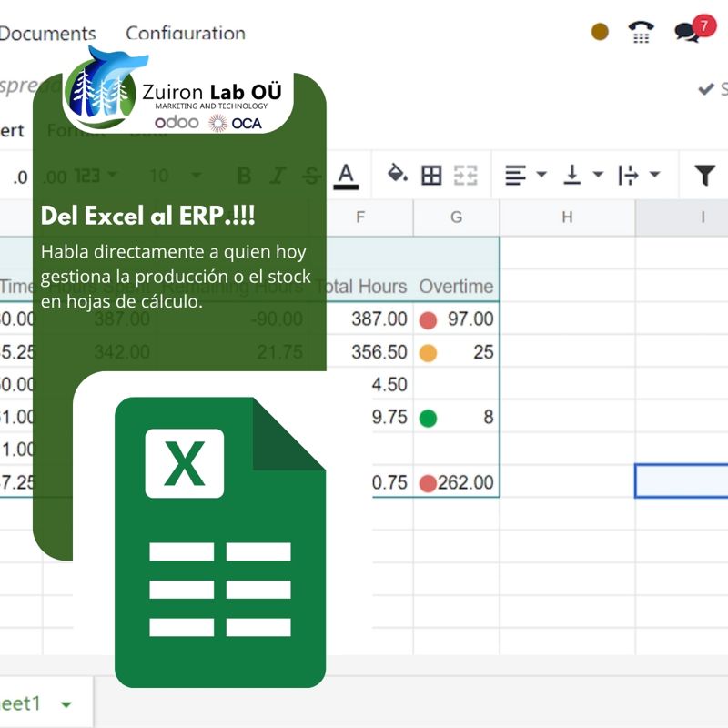Open the Documents menu
This screenshot has height=728, width=728.
click(x=47, y=34)
